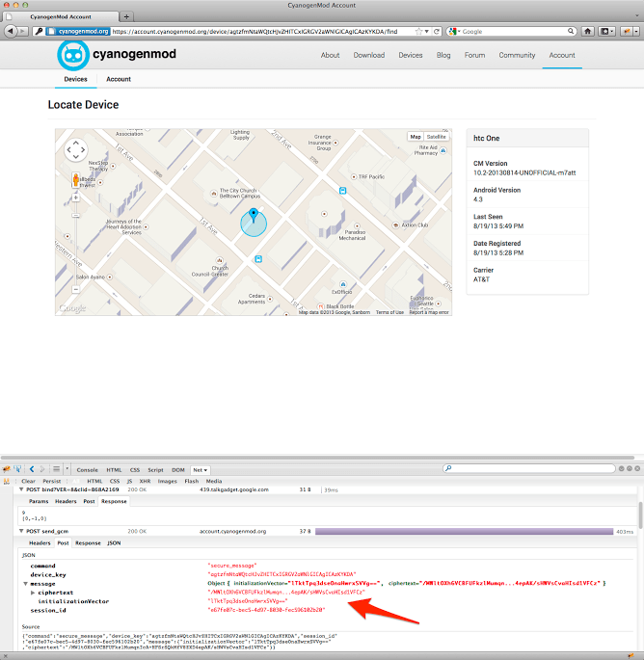Click the key icon beside the address bar
The width and height of the screenshot is (644, 660).
click(39, 31)
